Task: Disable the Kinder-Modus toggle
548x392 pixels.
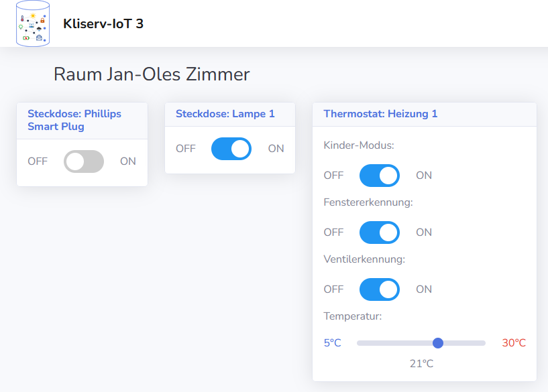Action: (x=380, y=176)
